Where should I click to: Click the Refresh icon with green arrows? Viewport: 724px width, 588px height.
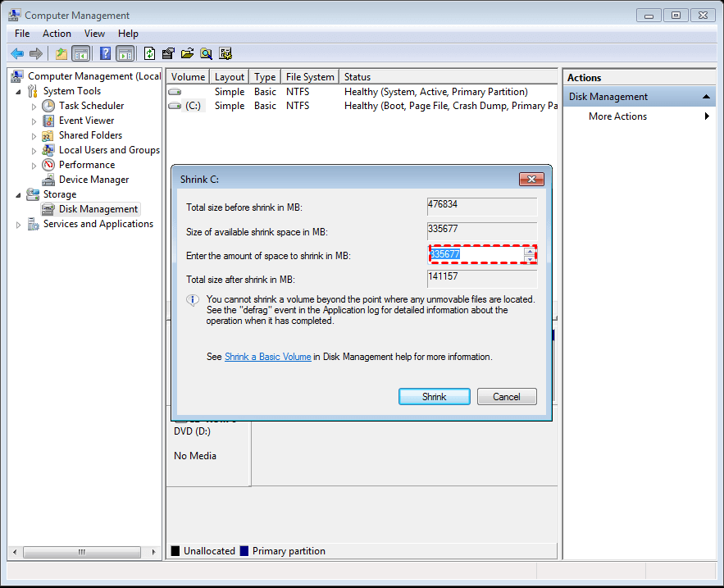(x=149, y=53)
